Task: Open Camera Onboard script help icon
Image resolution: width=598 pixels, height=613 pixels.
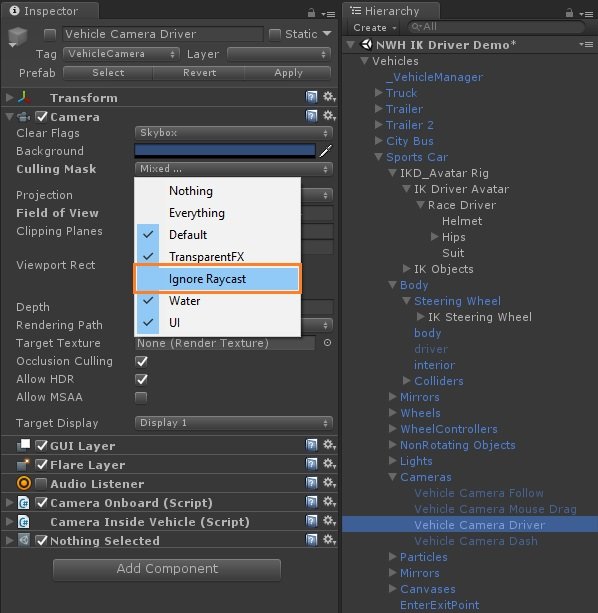Action: click(311, 502)
